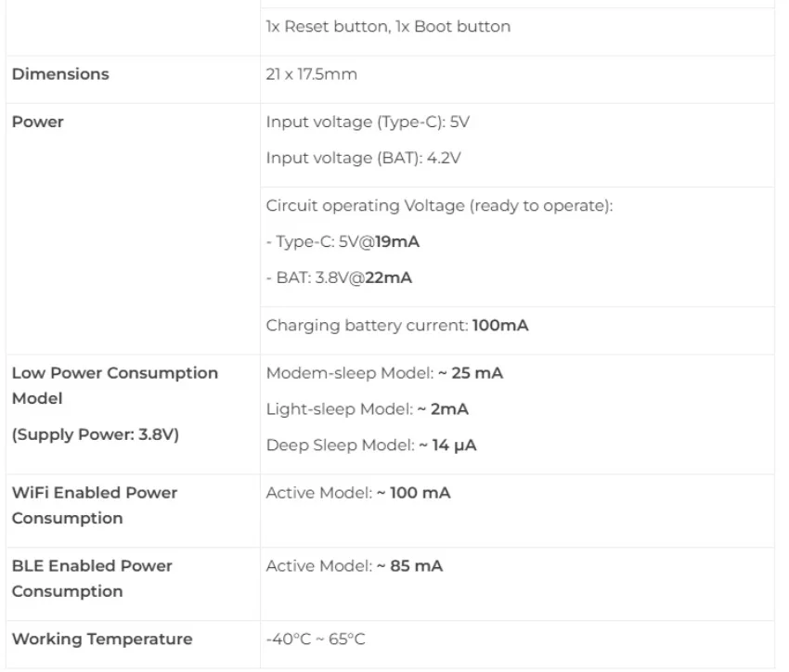Click Charging battery current: 100mA text
Image resolution: width=789 pixels, height=672 pixels.
[x=397, y=326]
